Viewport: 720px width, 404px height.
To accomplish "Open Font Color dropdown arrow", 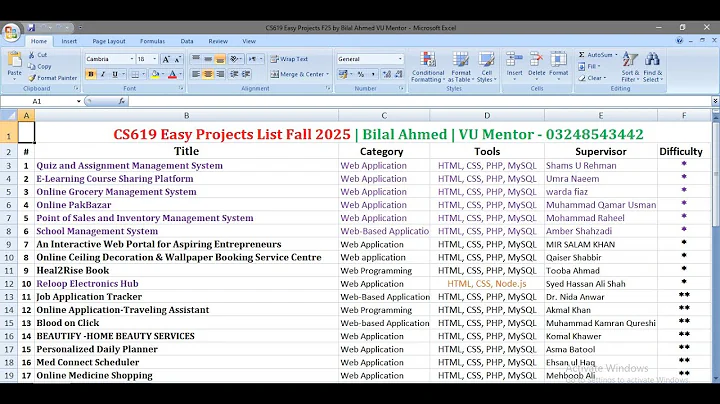I will coord(180,74).
